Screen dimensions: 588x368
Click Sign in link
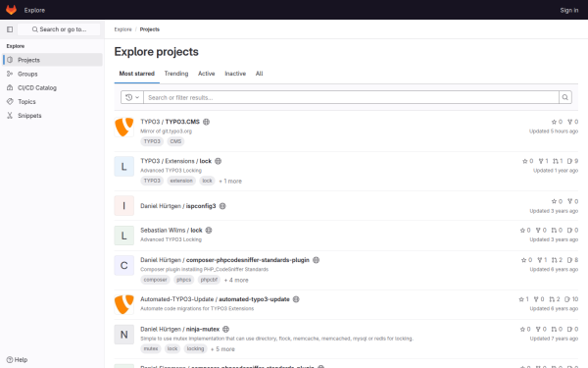click(x=568, y=10)
